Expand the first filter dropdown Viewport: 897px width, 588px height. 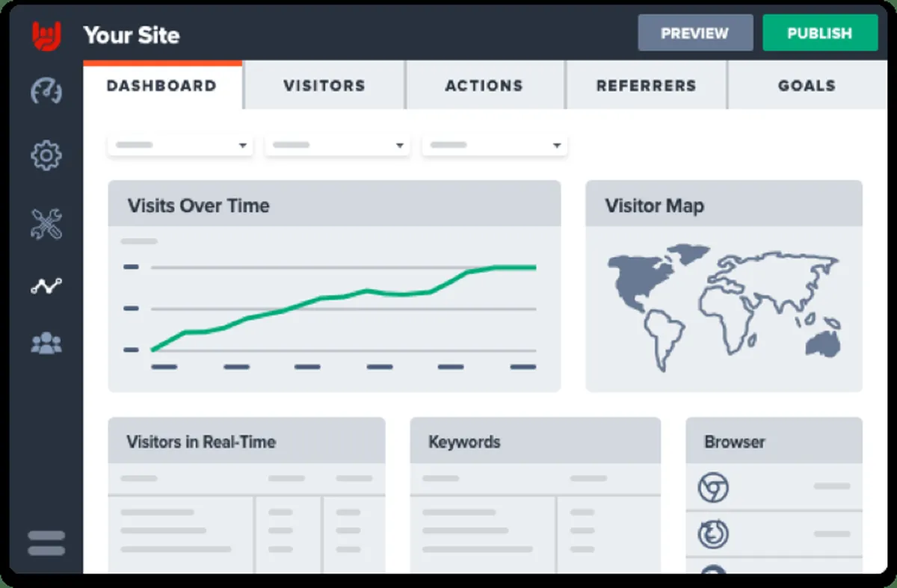[x=180, y=145]
